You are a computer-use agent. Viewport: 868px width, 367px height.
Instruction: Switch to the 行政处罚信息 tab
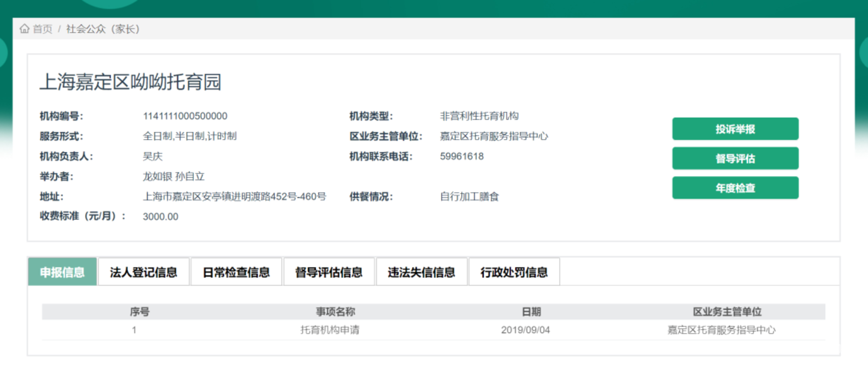point(514,272)
